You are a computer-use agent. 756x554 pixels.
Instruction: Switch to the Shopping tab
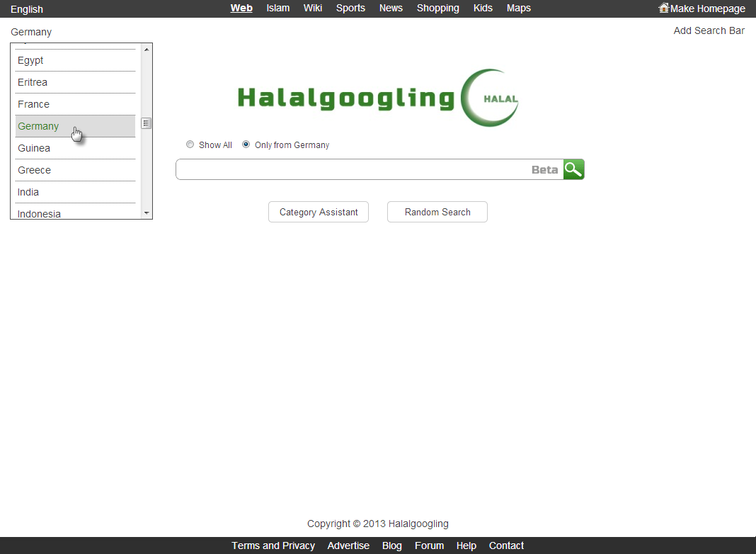pos(437,9)
